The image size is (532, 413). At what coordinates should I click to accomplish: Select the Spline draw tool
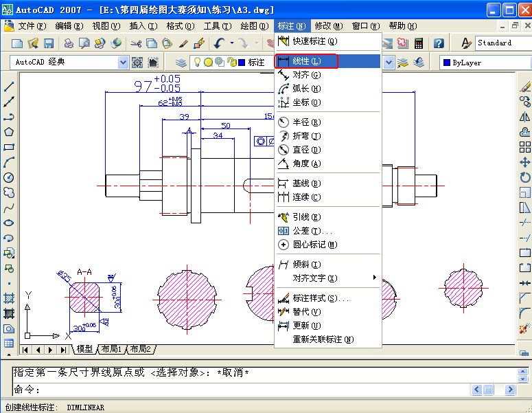coord(9,208)
